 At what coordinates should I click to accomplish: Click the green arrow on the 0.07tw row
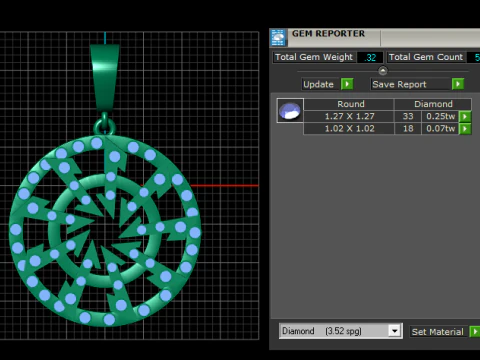coord(465,129)
